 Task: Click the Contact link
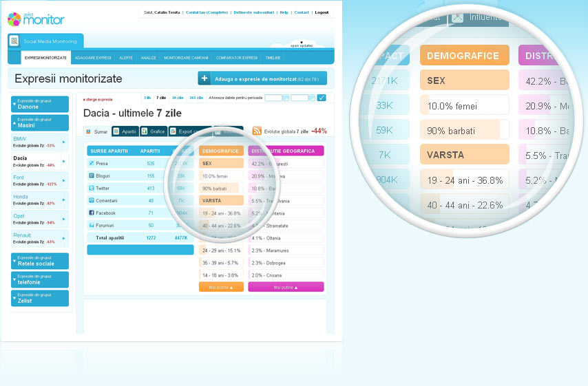pos(302,12)
